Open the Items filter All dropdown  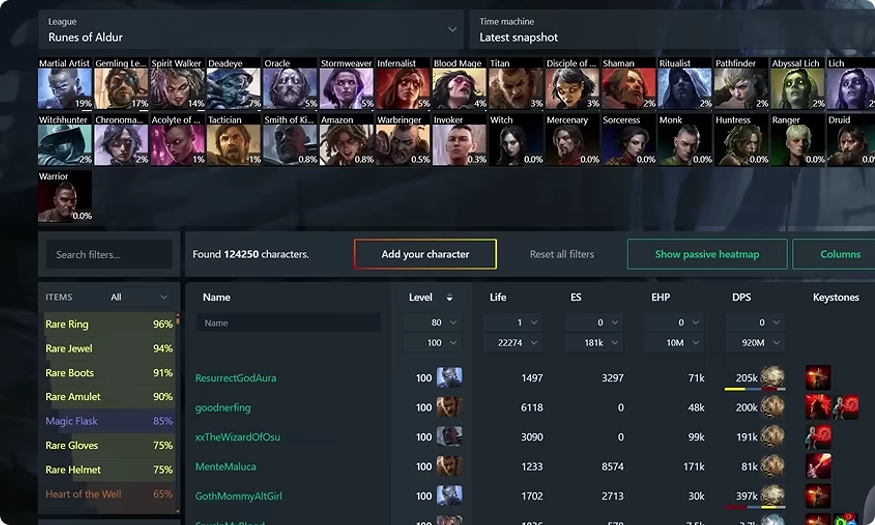pyautogui.click(x=138, y=297)
